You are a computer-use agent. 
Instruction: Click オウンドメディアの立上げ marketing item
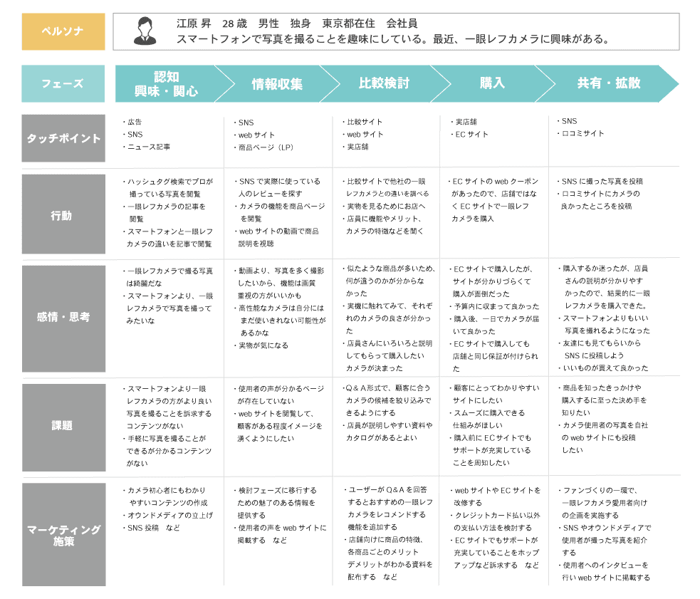coord(170,516)
